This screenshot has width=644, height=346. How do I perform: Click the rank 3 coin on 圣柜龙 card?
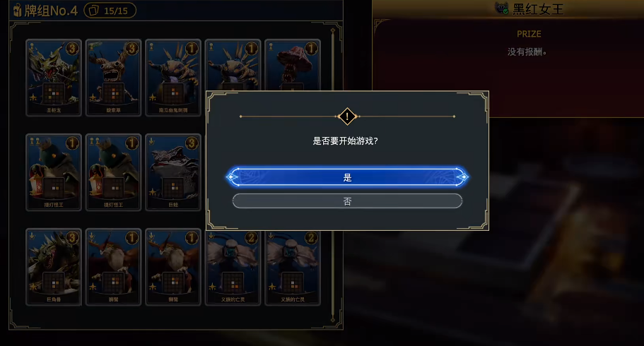[x=72, y=49]
